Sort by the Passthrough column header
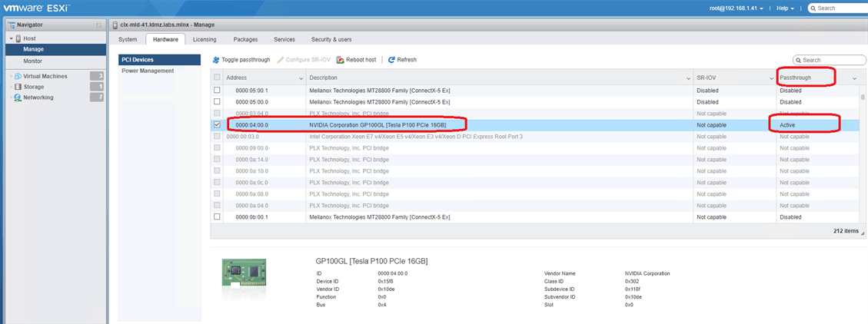The width and height of the screenshot is (868, 324). 796,78
